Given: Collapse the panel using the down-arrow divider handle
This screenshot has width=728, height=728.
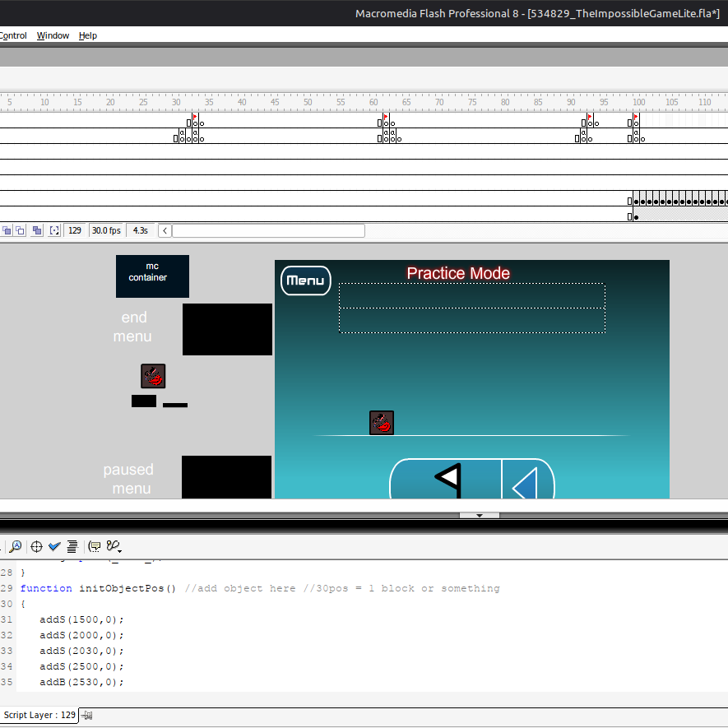Looking at the screenshot, I should click(480, 515).
